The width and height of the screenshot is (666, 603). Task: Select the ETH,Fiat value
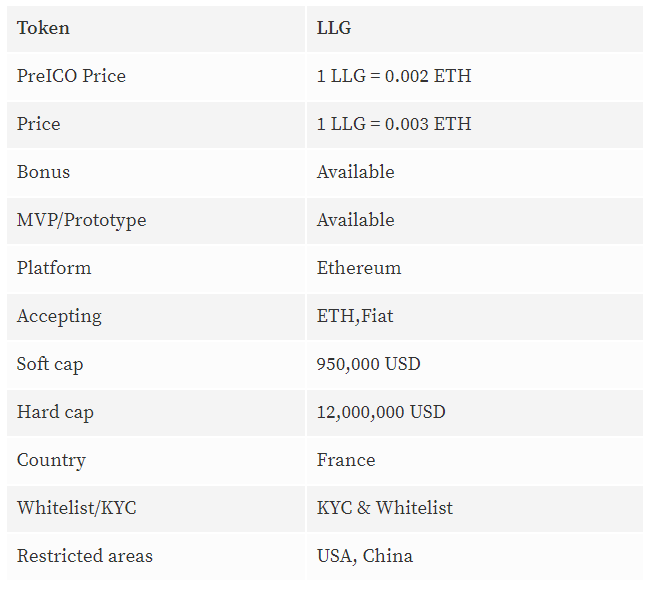[x=355, y=316]
